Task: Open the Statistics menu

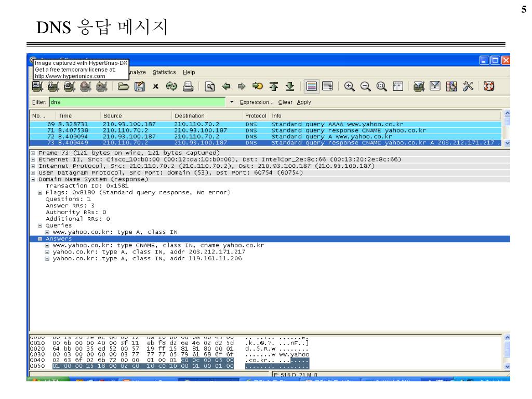Action: (x=164, y=72)
